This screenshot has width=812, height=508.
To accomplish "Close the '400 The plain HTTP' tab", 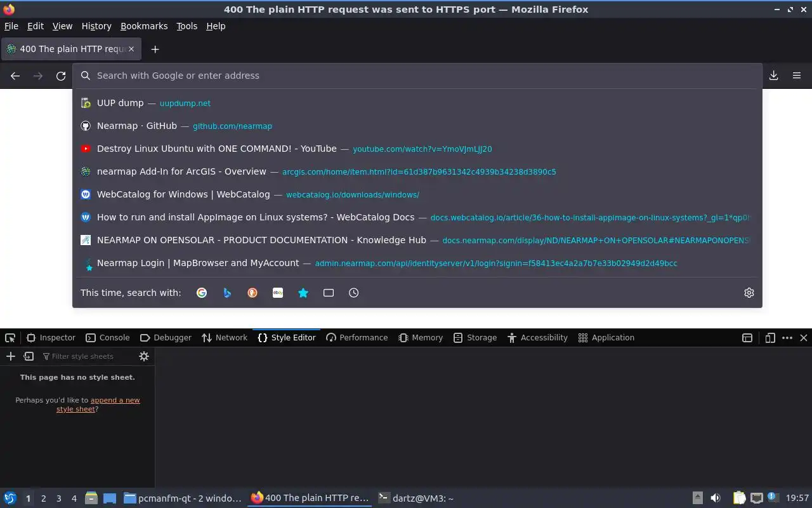I will [131, 49].
